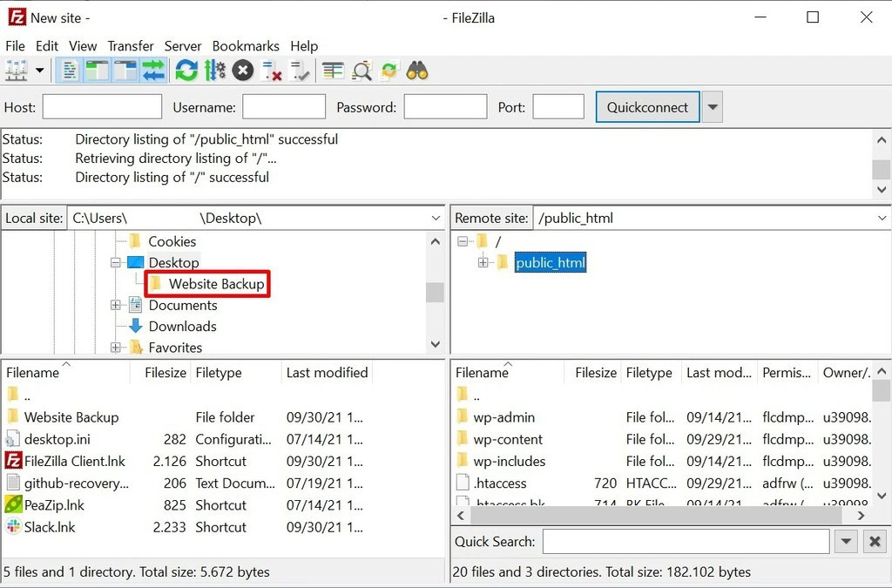Collapse the Desktop folder in local tree
This screenshot has width=892, height=588.
pyautogui.click(x=116, y=262)
